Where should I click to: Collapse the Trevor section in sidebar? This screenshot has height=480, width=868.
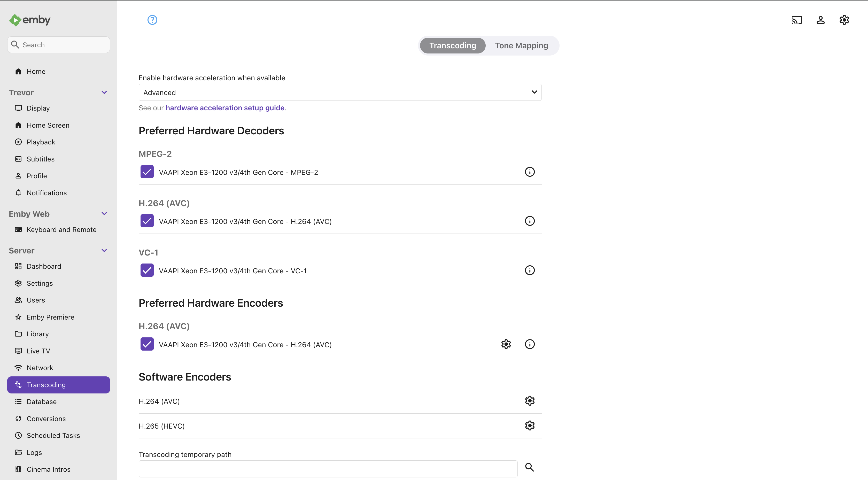point(104,92)
